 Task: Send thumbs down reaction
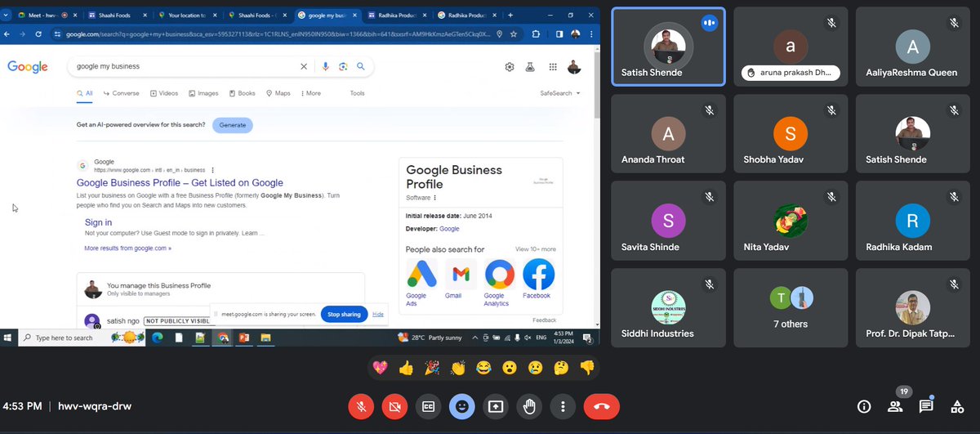point(586,368)
